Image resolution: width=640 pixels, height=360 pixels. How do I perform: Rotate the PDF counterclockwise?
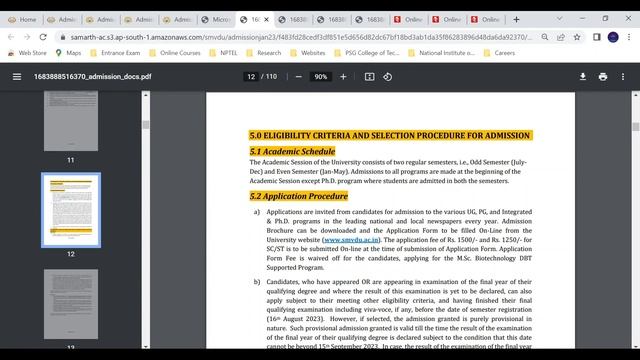pyautogui.click(x=387, y=77)
